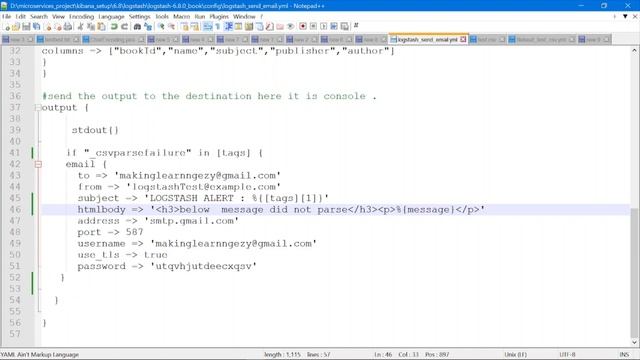Image resolution: width=640 pixels, height=360 pixels.
Task: Click the 'port => 587' line
Action: click(x=110, y=232)
